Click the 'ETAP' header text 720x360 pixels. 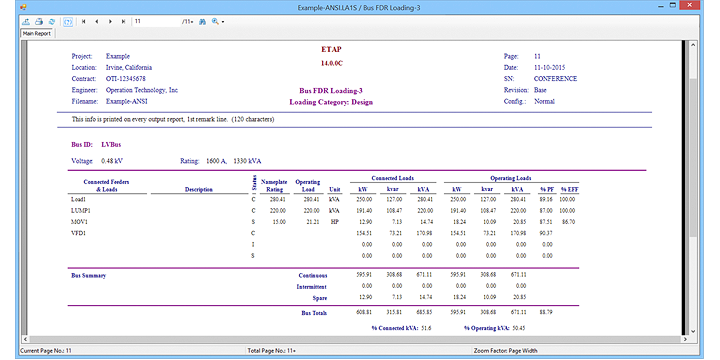[331, 49]
